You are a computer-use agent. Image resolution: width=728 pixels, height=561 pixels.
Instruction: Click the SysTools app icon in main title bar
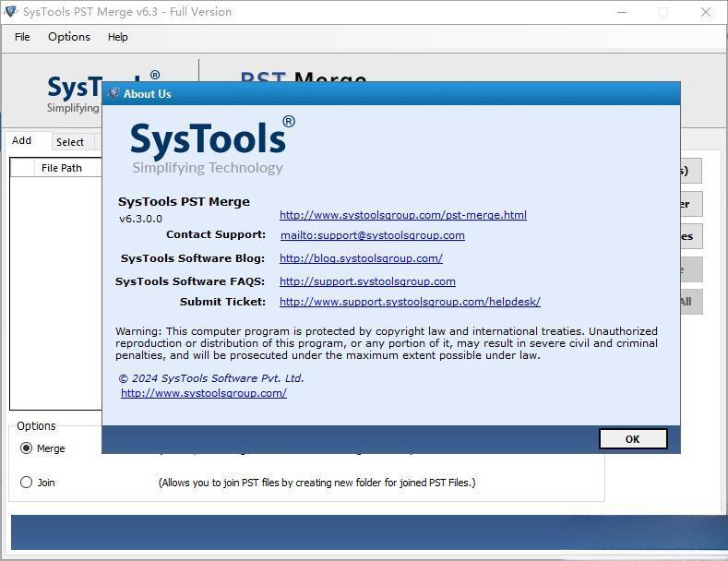click(11, 12)
